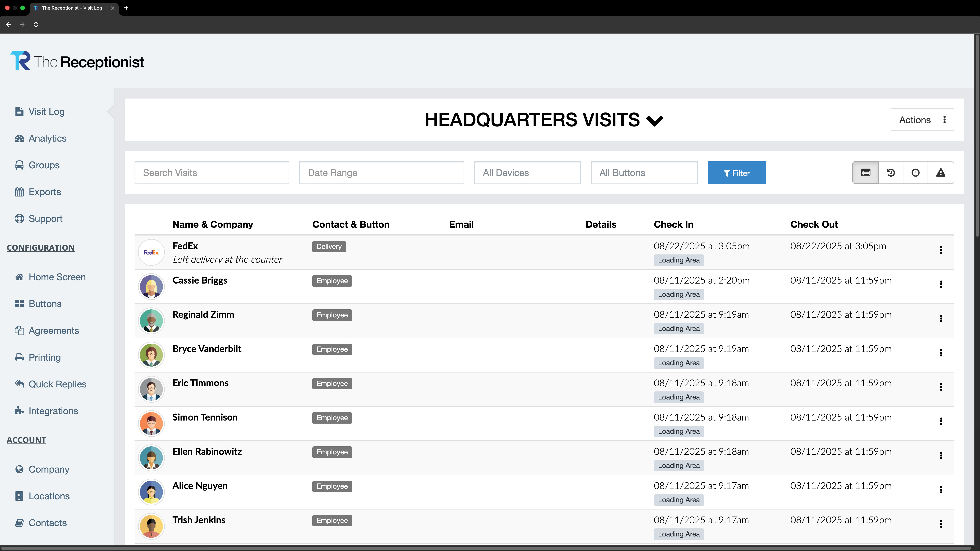Open the Actions menu button
The height and width of the screenshot is (551, 980).
(922, 120)
